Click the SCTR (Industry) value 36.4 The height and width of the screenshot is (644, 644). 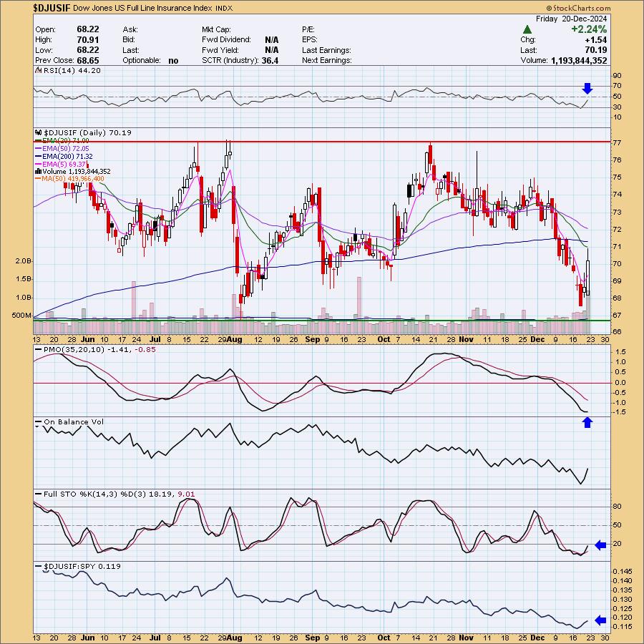(x=270, y=60)
